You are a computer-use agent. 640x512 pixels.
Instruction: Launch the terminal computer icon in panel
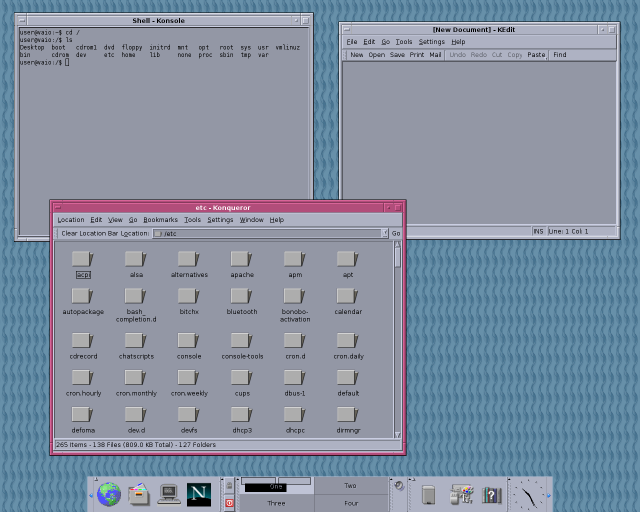click(x=169, y=494)
